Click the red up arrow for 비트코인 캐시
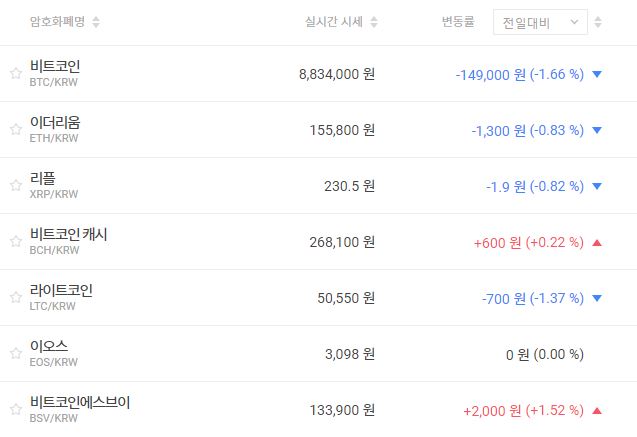 [597, 242]
